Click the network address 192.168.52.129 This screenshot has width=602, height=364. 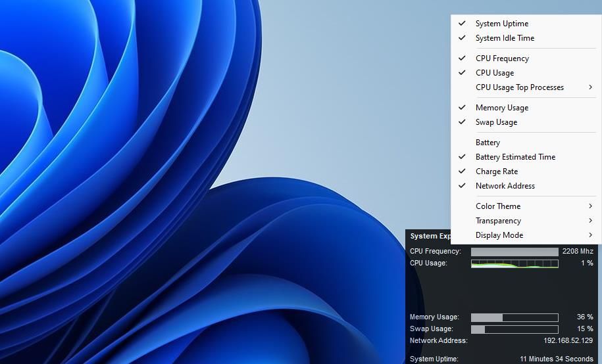[x=568, y=341]
